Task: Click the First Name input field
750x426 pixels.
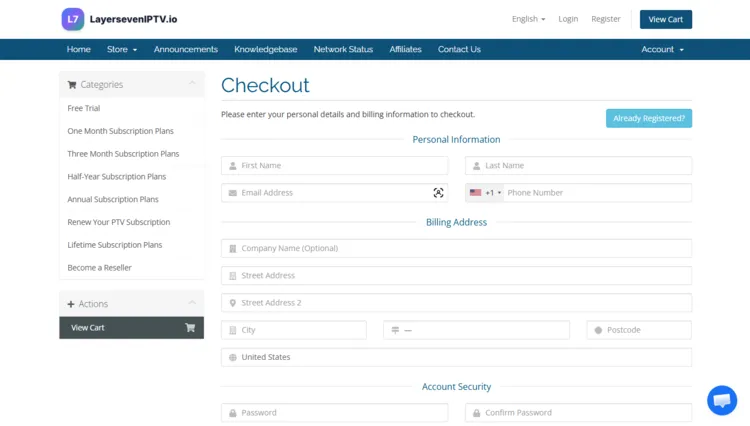Action: point(336,166)
